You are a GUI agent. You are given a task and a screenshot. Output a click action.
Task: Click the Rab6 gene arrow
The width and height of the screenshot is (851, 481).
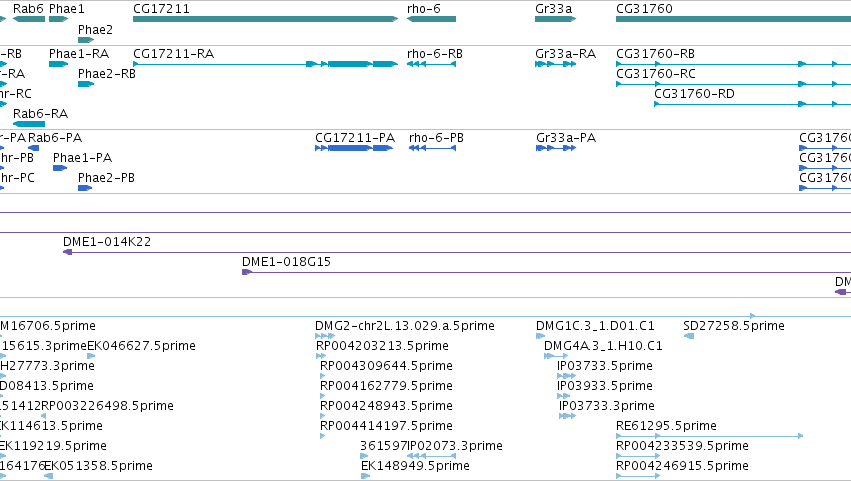[29, 19]
